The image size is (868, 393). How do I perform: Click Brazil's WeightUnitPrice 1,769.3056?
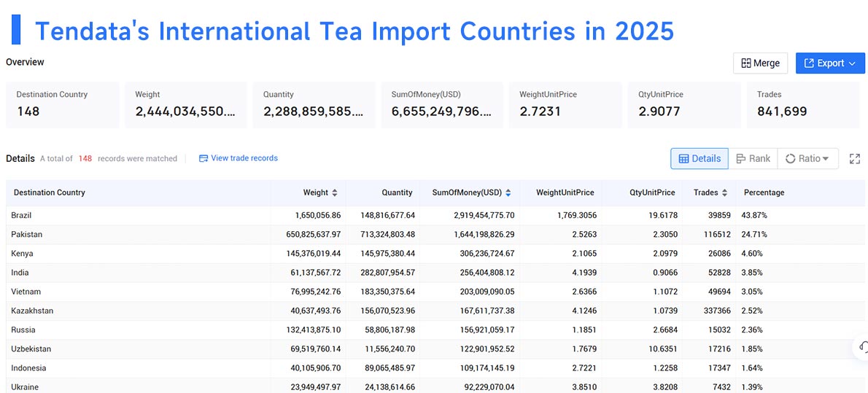577,215
